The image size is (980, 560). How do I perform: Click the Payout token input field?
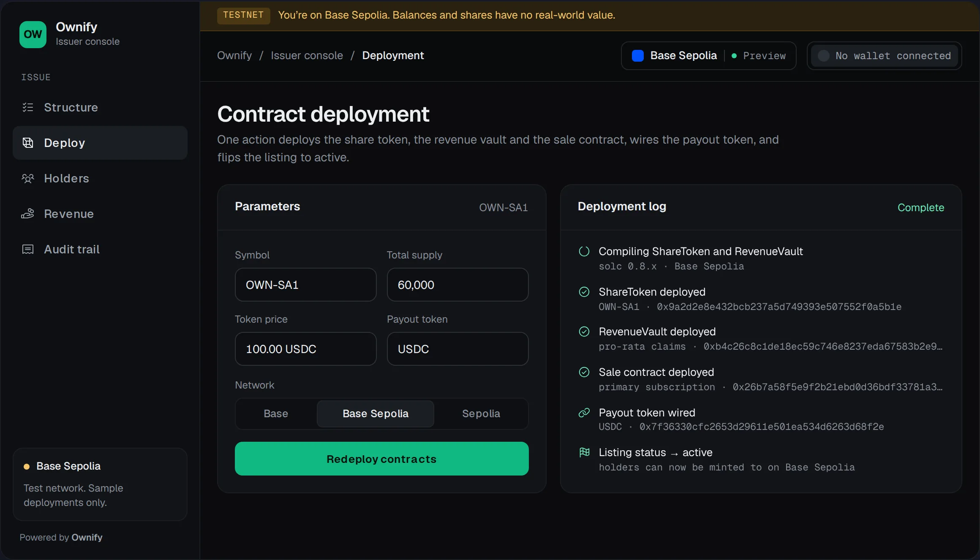(458, 349)
